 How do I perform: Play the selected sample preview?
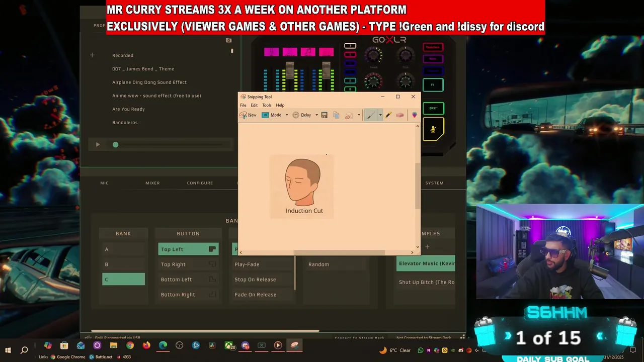pyautogui.click(x=98, y=145)
